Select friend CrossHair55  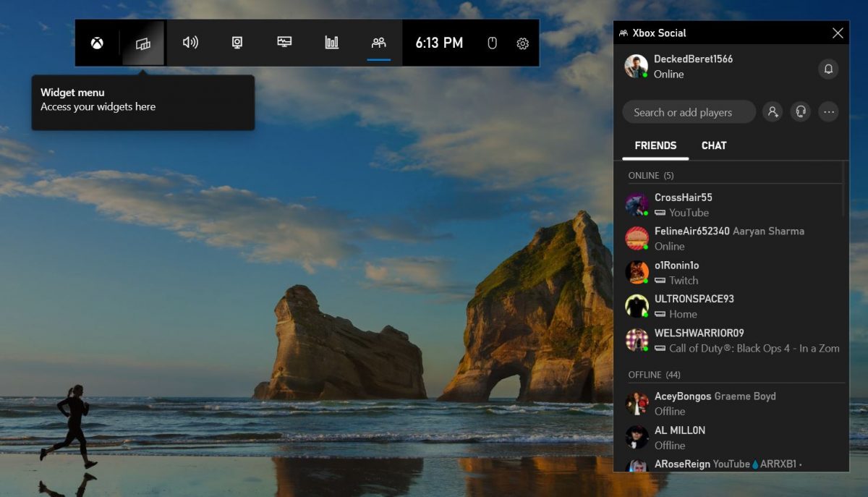pos(732,205)
